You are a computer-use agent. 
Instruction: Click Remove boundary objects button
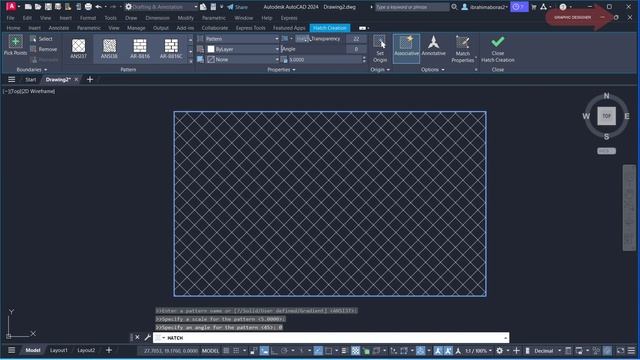(44, 49)
